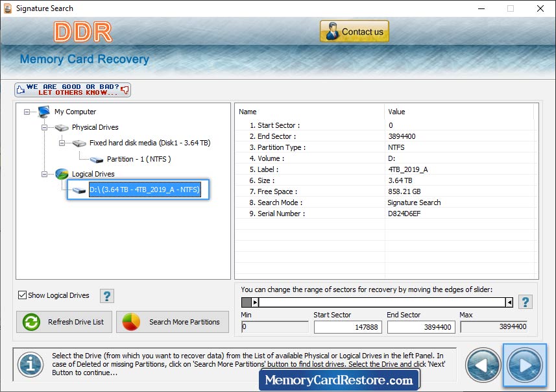Click the Let Others Know feedback banner
This screenshot has height=392, width=556.
(71, 89)
